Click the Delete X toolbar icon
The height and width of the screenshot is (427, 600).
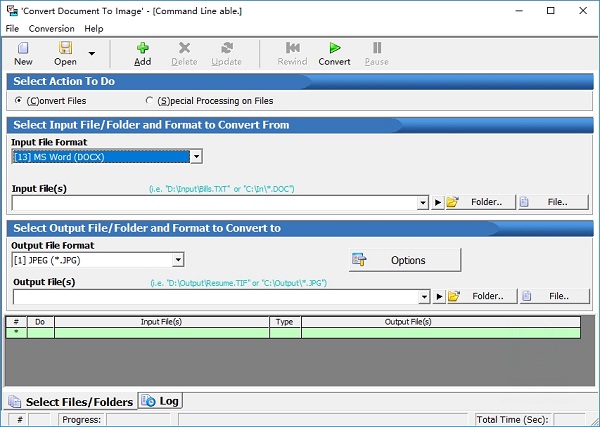pos(184,48)
